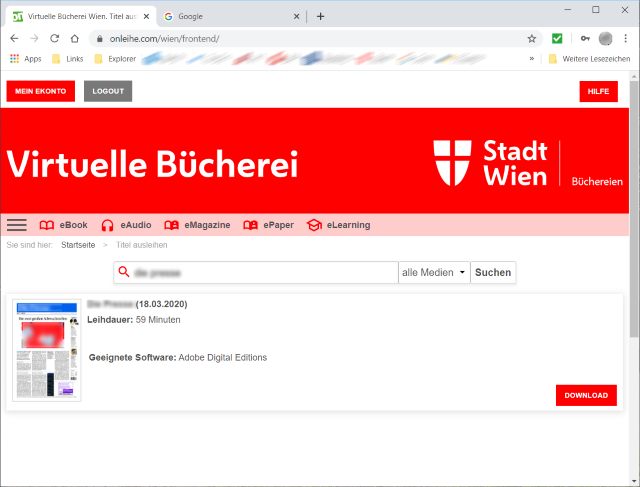Click the address bar URL

(164, 39)
